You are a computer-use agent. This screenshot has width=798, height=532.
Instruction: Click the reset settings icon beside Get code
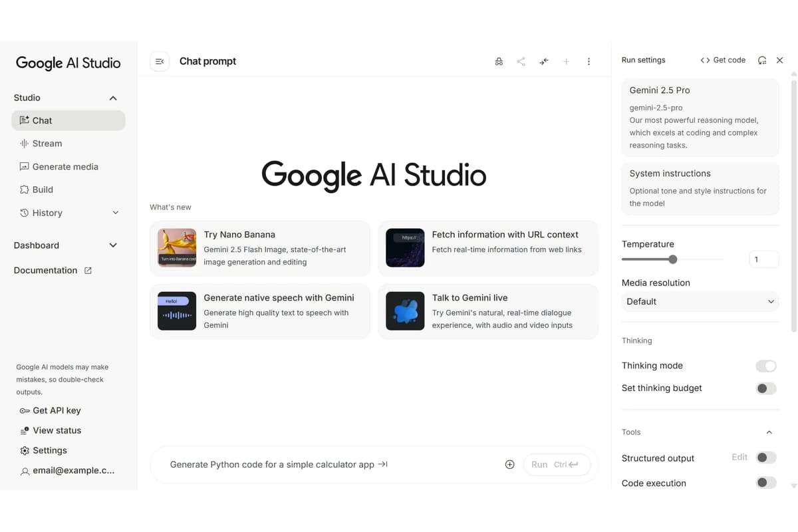click(762, 60)
